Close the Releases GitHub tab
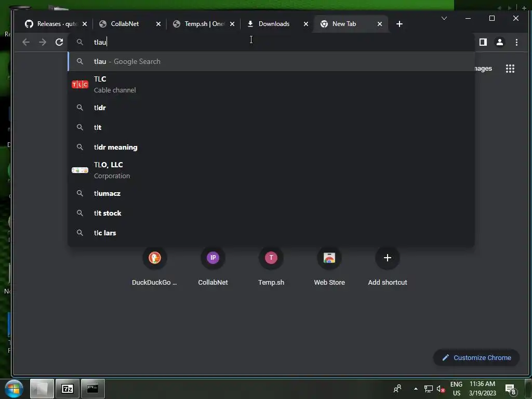532x399 pixels. [85, 24]
